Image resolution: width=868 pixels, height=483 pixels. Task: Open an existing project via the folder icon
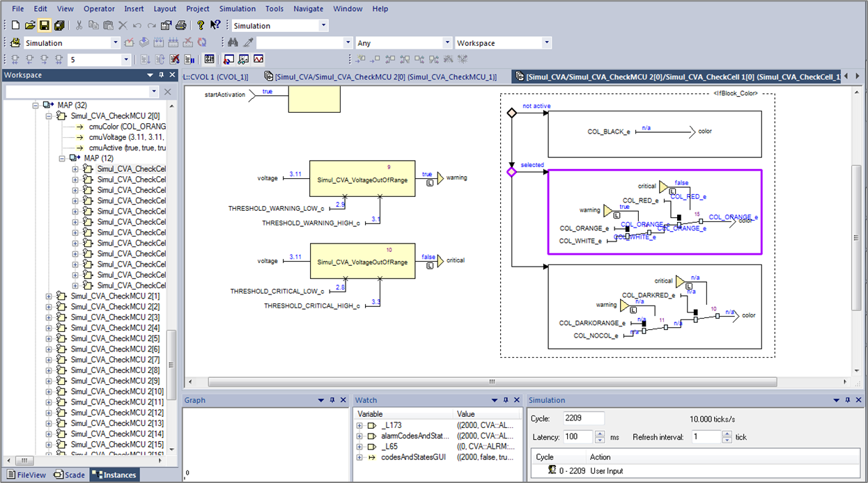coord(30,25)
